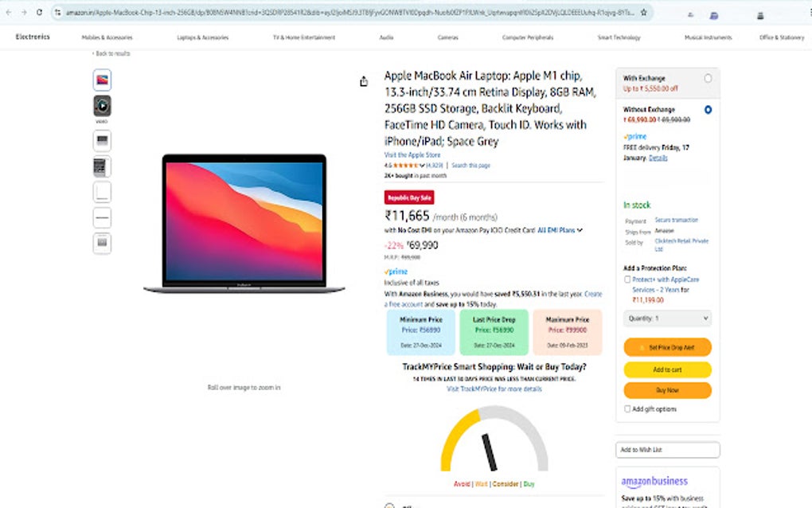Check the AppleCare protection plan box
Image resolution: width=812 pixels, height=508 pixels.
point(627,279)
